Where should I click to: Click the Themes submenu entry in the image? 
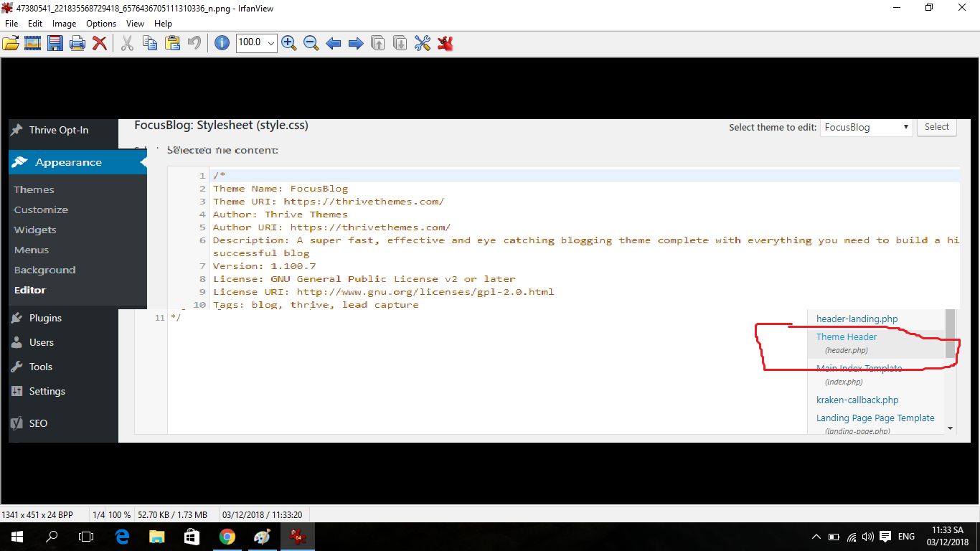point(34,189)
